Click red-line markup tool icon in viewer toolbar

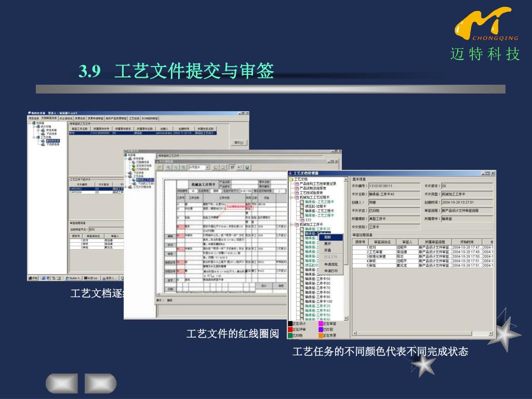[232, 167]
